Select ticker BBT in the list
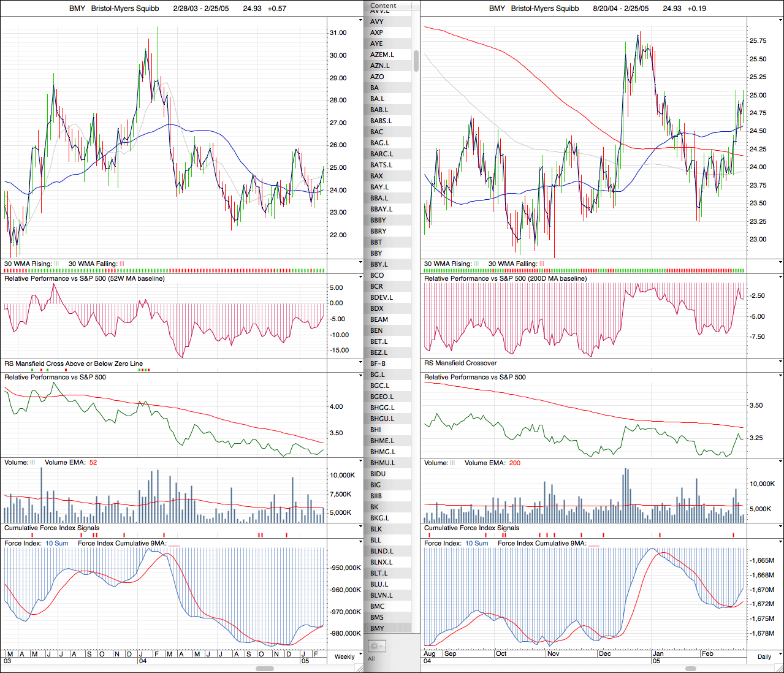This screenshot has width=784, height=673. [388, 242]
